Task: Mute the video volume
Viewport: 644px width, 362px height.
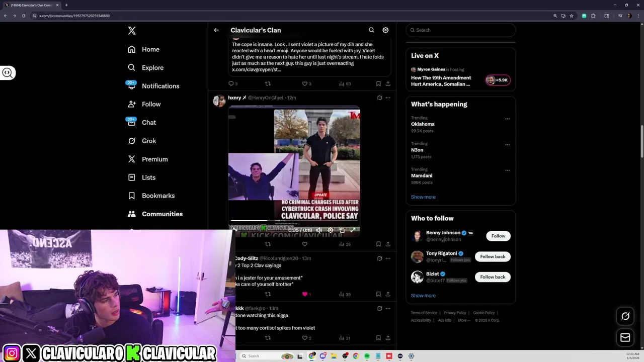Action: click(x=319, y=230)
